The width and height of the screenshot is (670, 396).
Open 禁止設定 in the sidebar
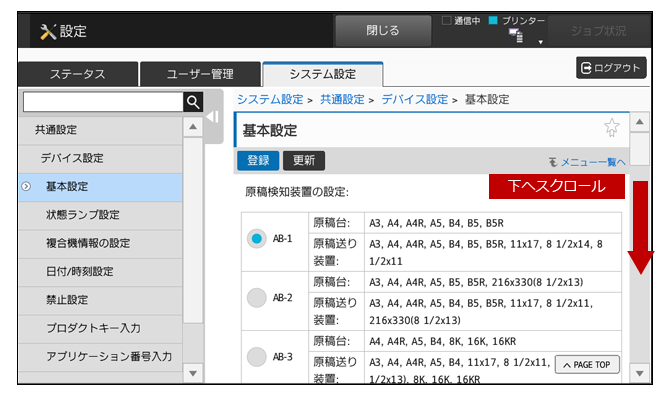101,300
